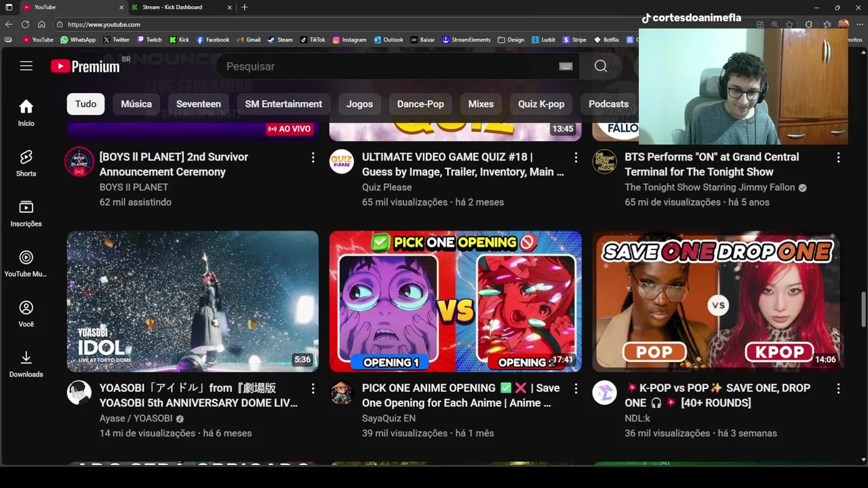This screenshot has height=488, width=868.
Task: Click the search magnifier button
Action: (x=601, y=66)
